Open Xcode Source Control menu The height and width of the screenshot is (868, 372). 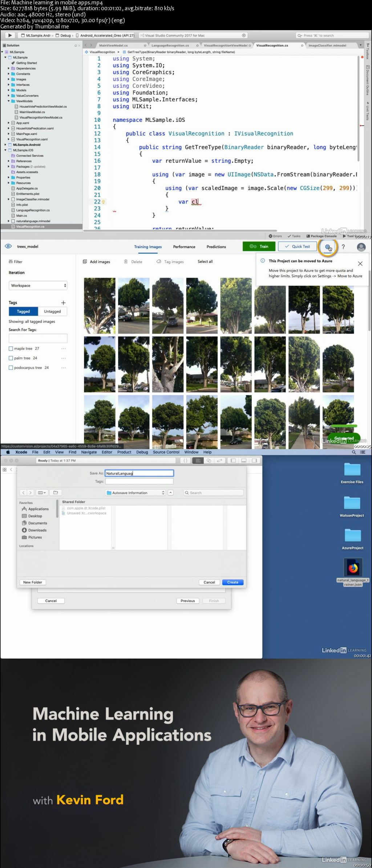click(166, 452)
